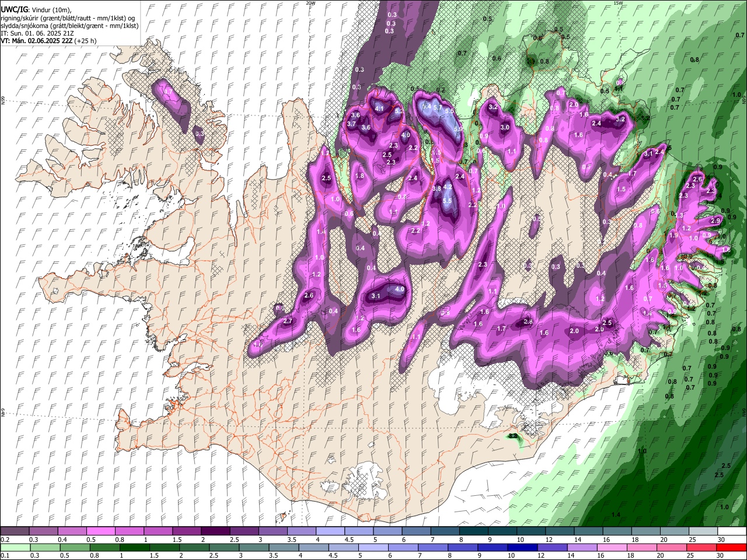Viewport: 747px width, 560px height.
Task: Click the 5.9 snowfall value on the map
Action: (x=458, y=129)
